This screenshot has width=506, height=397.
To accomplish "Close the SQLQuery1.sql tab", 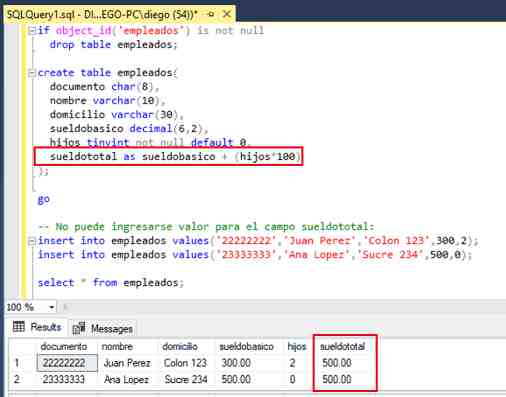I will tap(227, 14).
